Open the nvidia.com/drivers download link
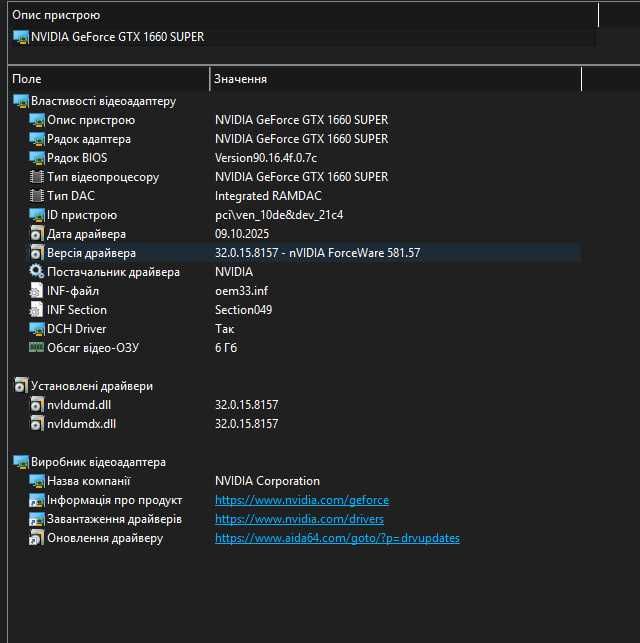The width and height of the screenshot is (640, 643). pyautogui.click(x=299, y=519)
